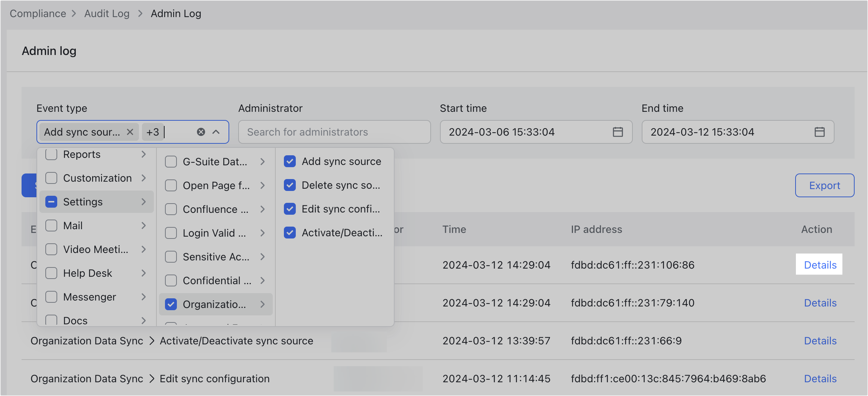
Task: Go to Compliance in the breadcrumb
Action: point(38,13)
